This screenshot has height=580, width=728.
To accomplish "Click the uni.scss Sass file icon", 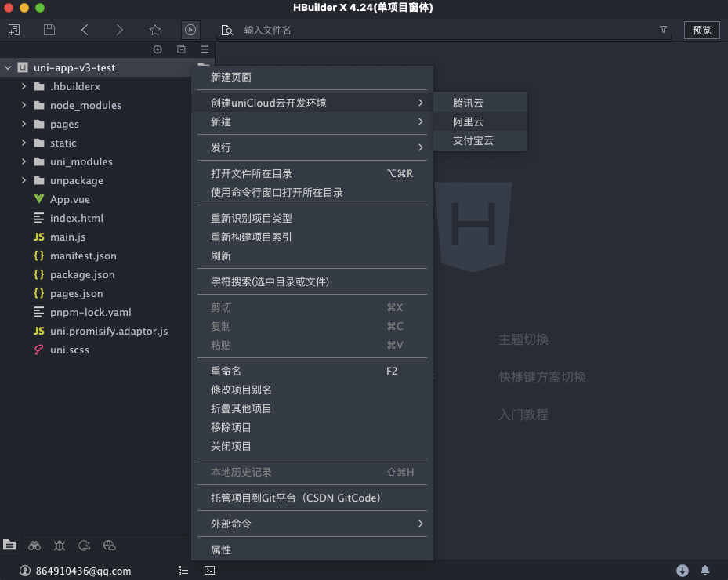I will click(39, 350).
